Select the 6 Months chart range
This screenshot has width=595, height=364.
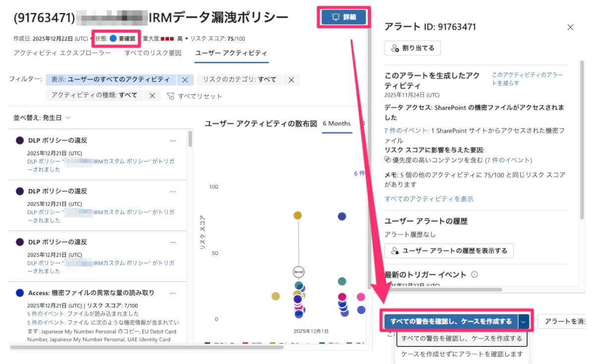click(x=336, y=123)
